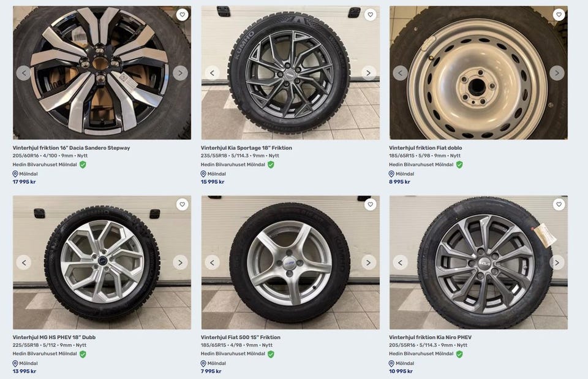Show next photo of Dacia Sandero wheel
Screen dimensions: 588x379
click(180, 73)
